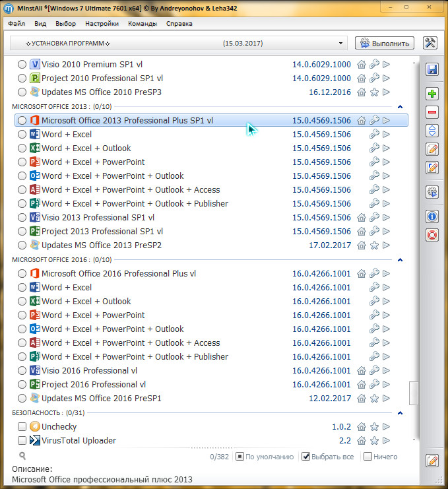Click the edit description pencil icon at bottom right

pos(433,461)
